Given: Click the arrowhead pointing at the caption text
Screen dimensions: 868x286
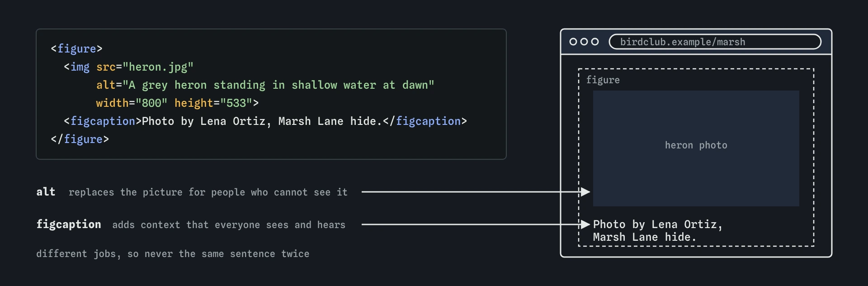Looking at the screenshot, I should click(585, 224).
